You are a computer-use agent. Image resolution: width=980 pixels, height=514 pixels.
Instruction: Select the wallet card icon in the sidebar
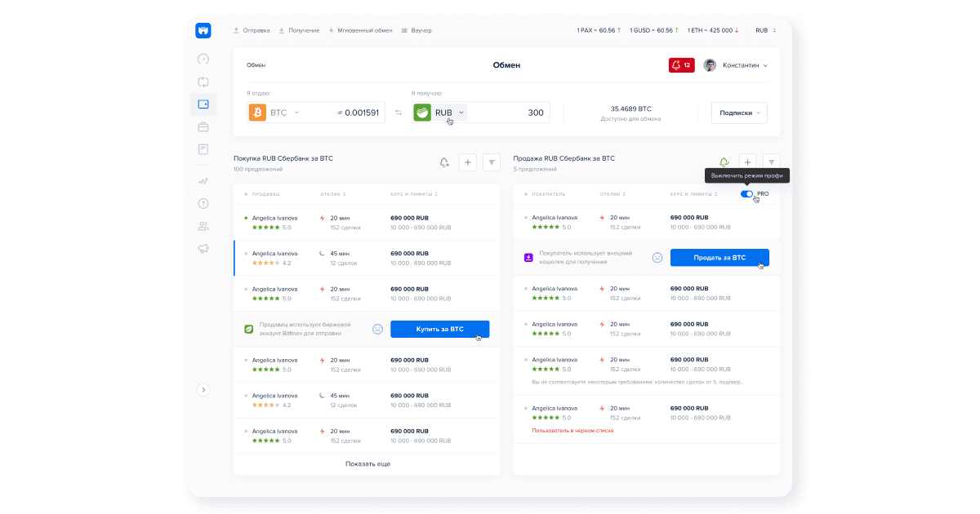click(203, 104)
